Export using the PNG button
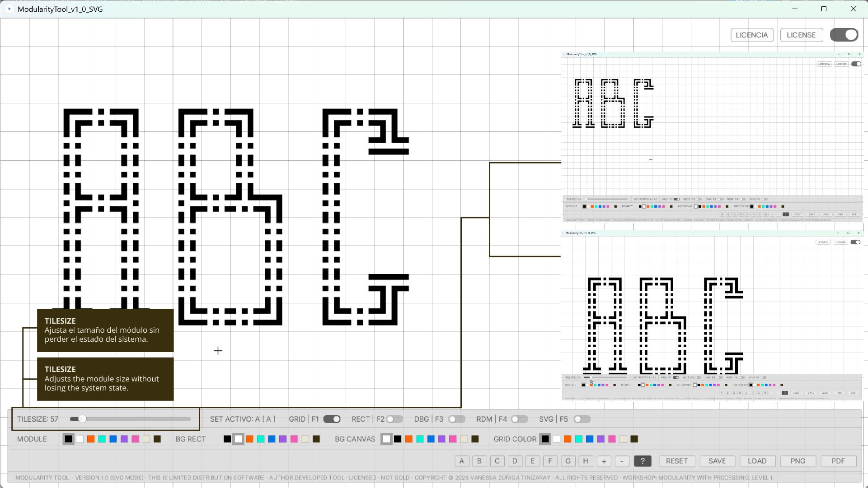This screenshot has width=868, height=488. coord(798,461)
